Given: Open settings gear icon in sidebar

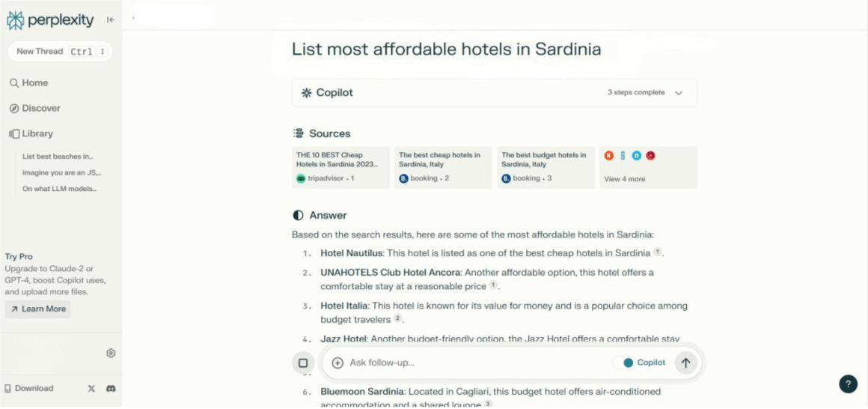Looking at the screenshot, I should point(111,353).
